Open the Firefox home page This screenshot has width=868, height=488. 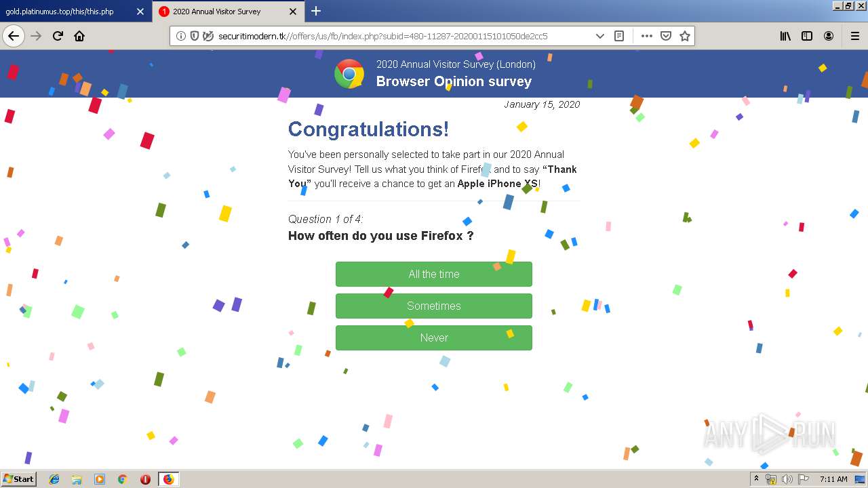coord(79,36)
